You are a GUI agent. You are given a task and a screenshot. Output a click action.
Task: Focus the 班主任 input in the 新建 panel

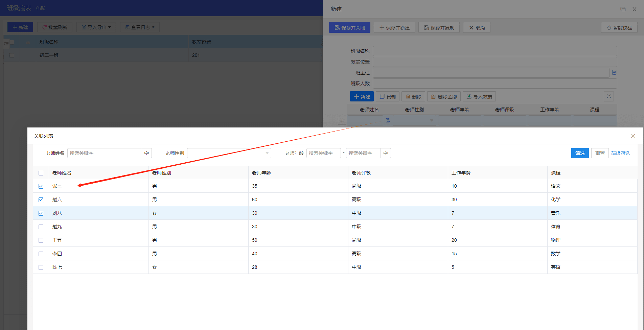491,73
